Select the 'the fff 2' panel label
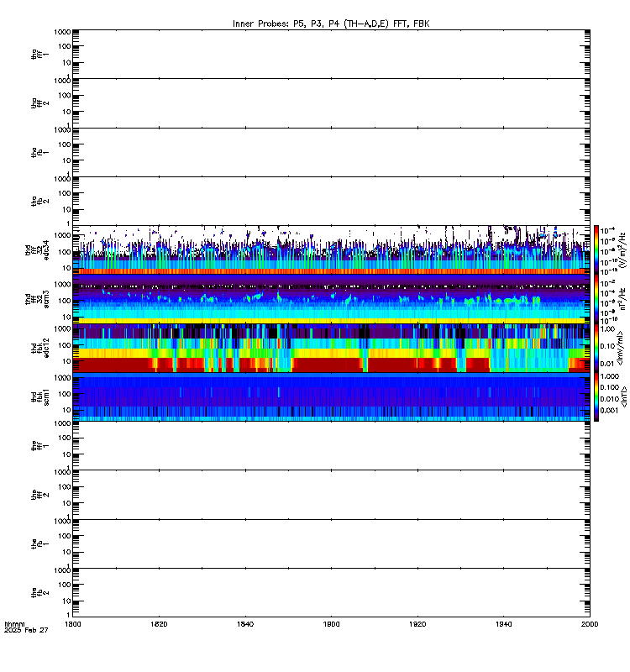630x672 pixels. [39, 495]
